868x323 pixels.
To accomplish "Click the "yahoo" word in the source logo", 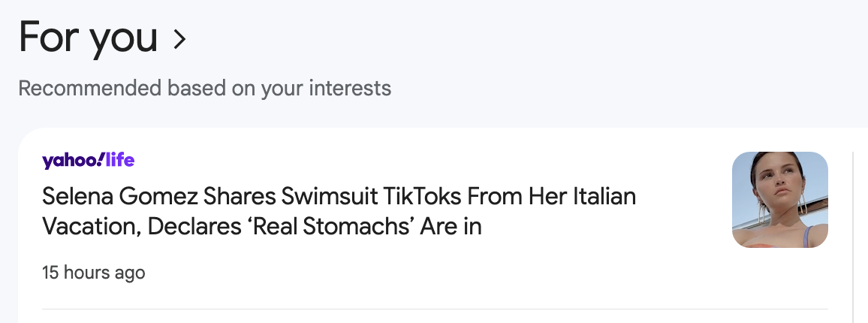I will tap(70, 161).
